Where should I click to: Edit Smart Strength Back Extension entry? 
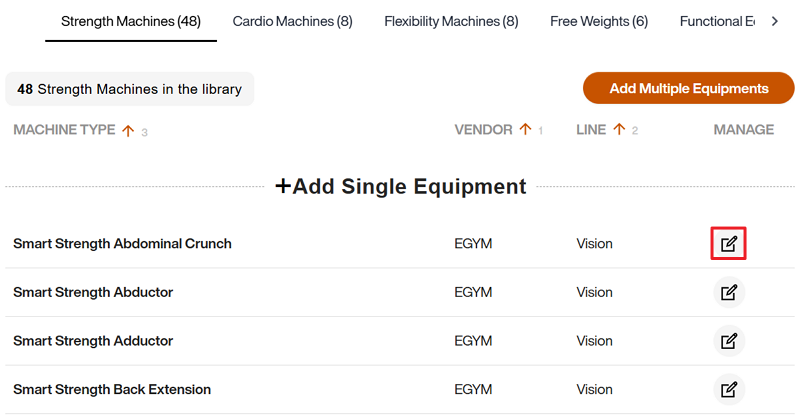pyautogui.click(x=729, y=389)
